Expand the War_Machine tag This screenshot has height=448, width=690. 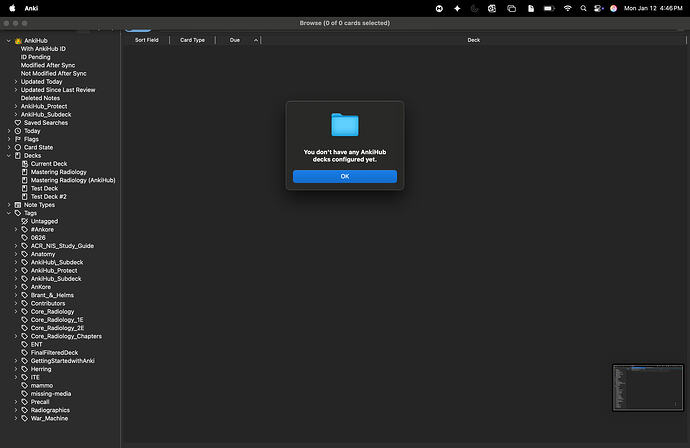[x=16, y=419]
